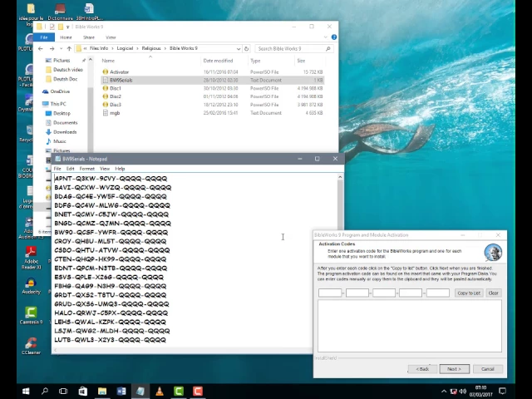Open recent locations dropdown arrow
The image size is (532, 399).
[x=61, y=48]
